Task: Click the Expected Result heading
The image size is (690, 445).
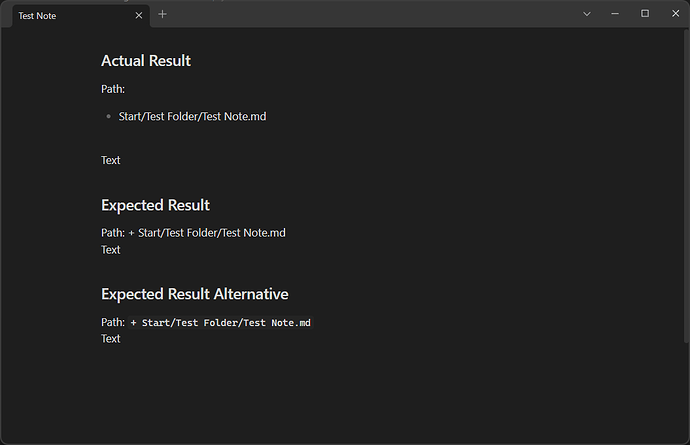Action: click(x=155, y=205)
